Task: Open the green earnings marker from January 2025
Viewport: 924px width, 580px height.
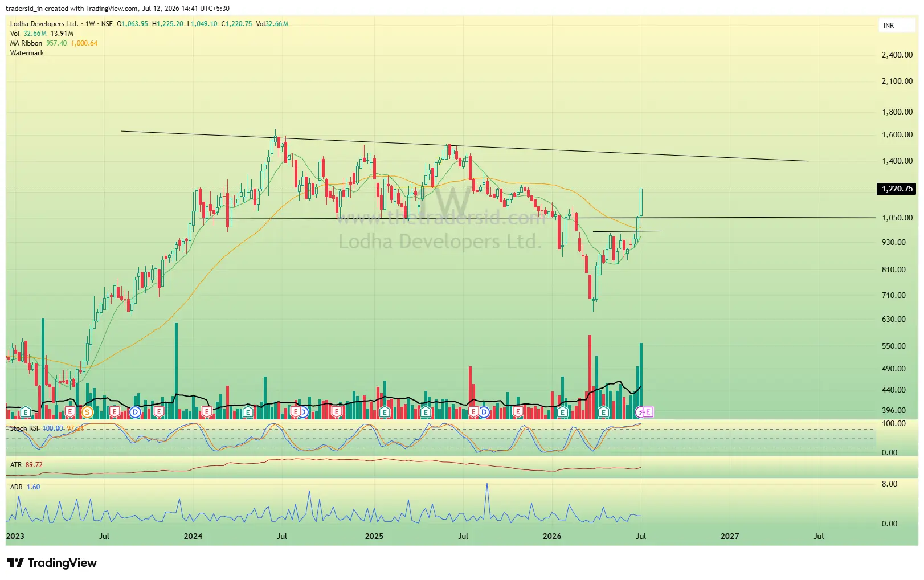Action: click(x=384, y=411)
